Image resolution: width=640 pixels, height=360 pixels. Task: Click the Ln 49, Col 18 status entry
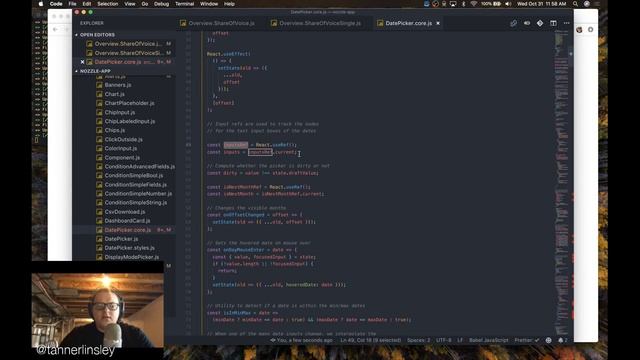pyautogui.click(x=370, y=340)
